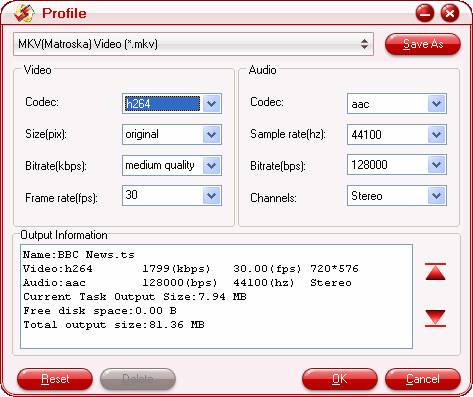Click the Reset button
Screen dimensions: 473x397
tap(55, 379)
